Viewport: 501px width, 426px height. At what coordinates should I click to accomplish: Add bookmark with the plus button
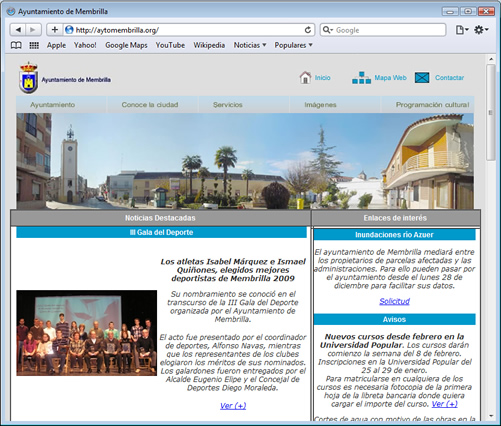(54, 30)
